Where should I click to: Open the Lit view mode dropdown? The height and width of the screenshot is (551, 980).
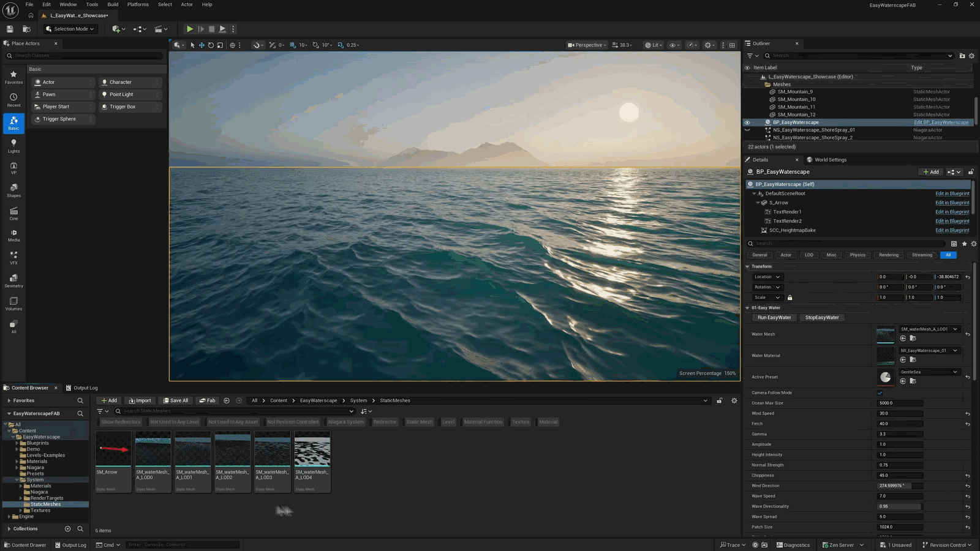tap(654, 45)
